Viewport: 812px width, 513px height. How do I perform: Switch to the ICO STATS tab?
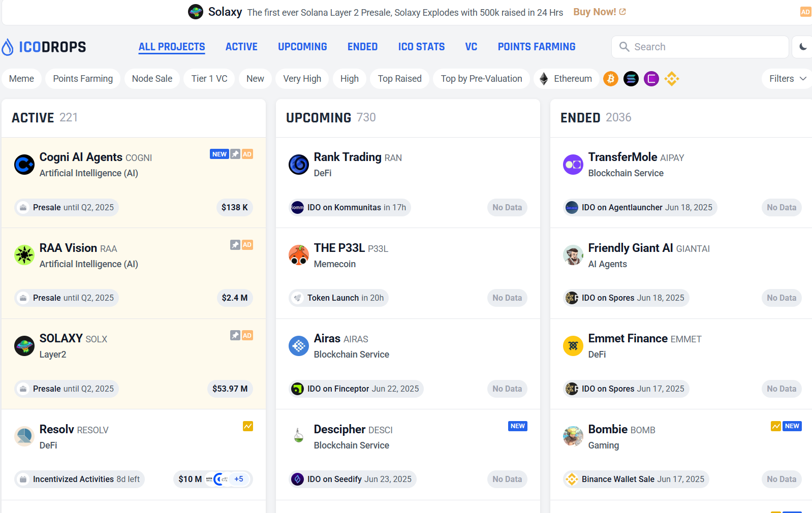coord(421,47)
